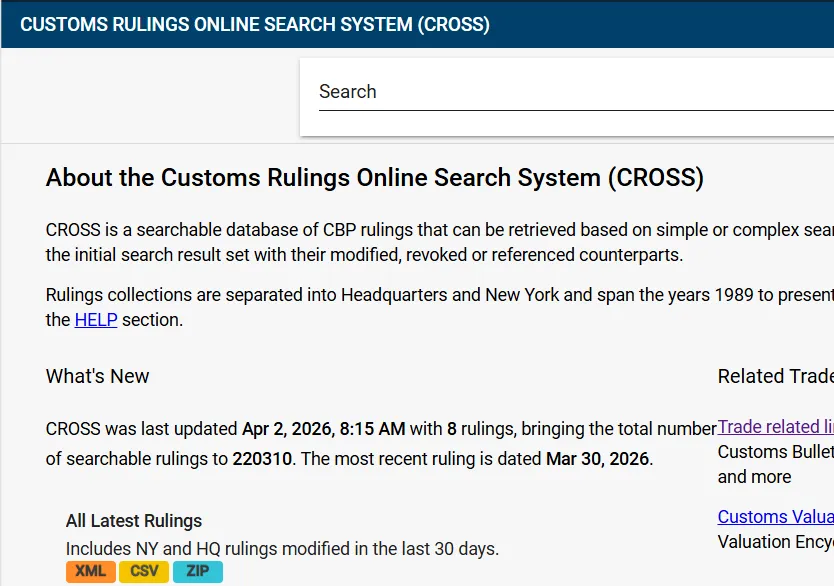This screenshot has height=586, width=834.
Task: Open the HELP section link
Action: [96, 320]
